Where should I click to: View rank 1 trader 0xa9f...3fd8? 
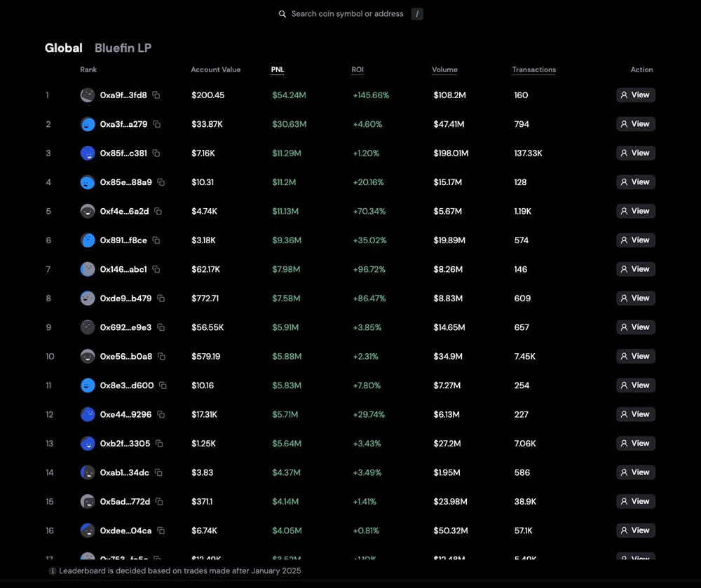coord(635,95)
